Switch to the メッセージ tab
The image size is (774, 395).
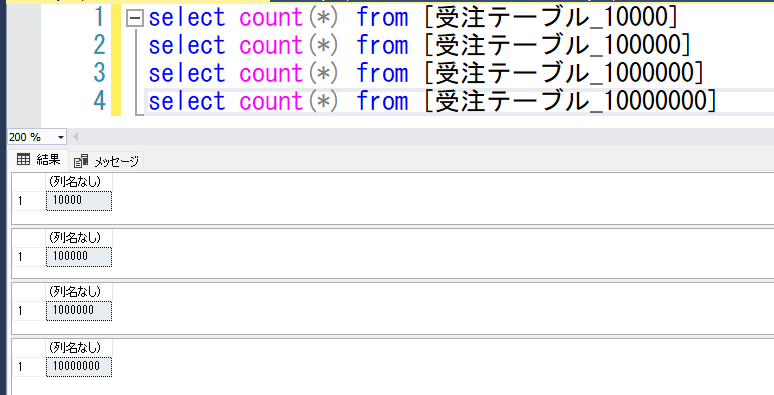(106, 161)
